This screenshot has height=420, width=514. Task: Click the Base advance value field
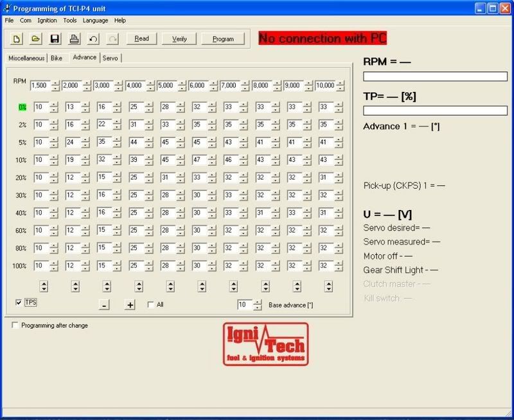click(245, 304)
